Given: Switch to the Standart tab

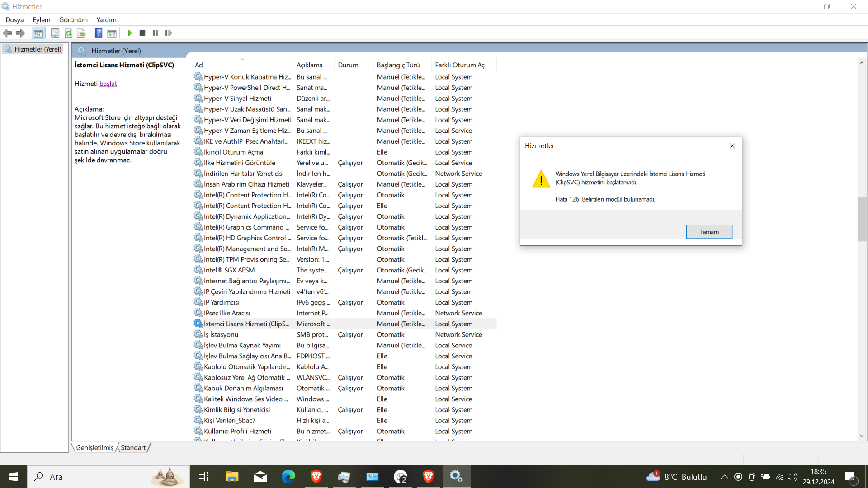Looking at the screenshot, I should click(x=133, y=447).
